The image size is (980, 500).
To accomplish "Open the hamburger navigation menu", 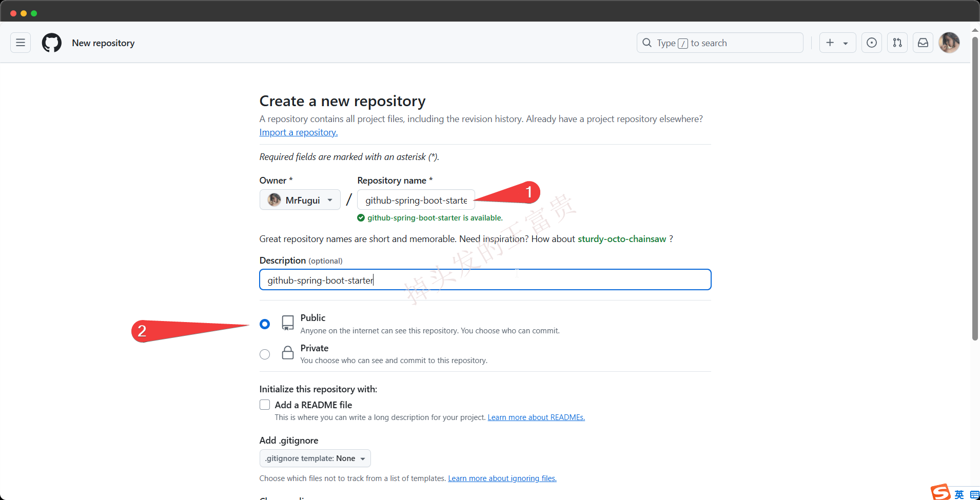I will click(x=21, y=43).
